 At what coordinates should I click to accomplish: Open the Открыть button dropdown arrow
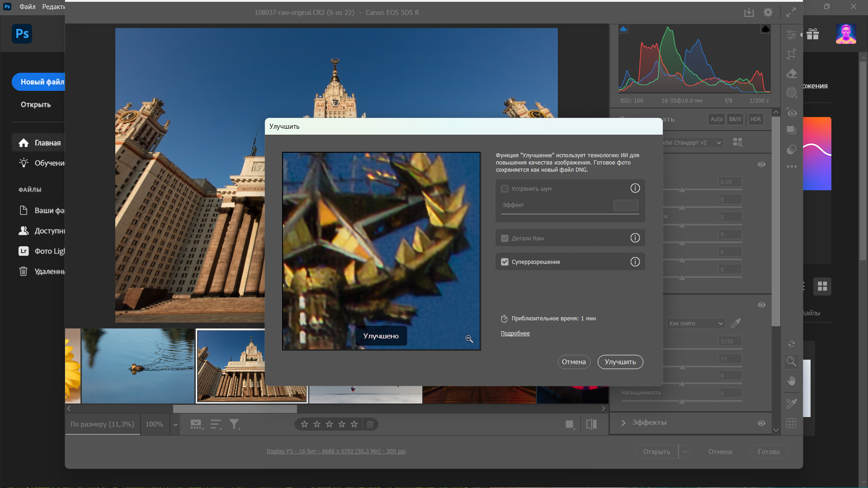coord(684,451)
